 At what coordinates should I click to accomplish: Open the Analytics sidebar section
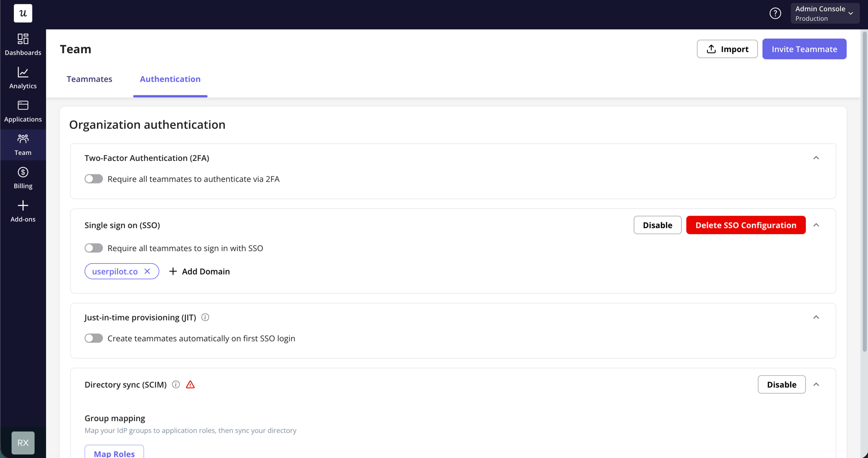(x=23, y=78)
